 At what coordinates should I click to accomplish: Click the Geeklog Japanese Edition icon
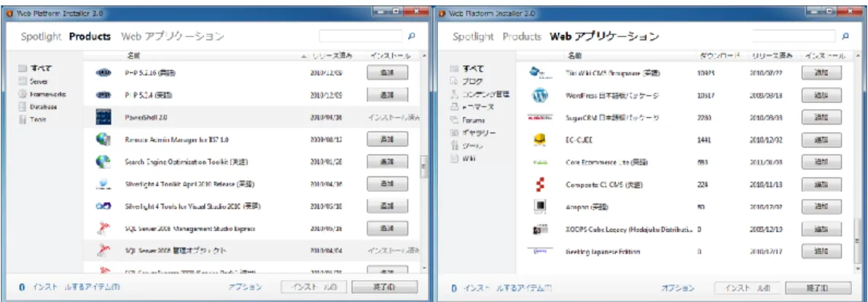[540, 251]
